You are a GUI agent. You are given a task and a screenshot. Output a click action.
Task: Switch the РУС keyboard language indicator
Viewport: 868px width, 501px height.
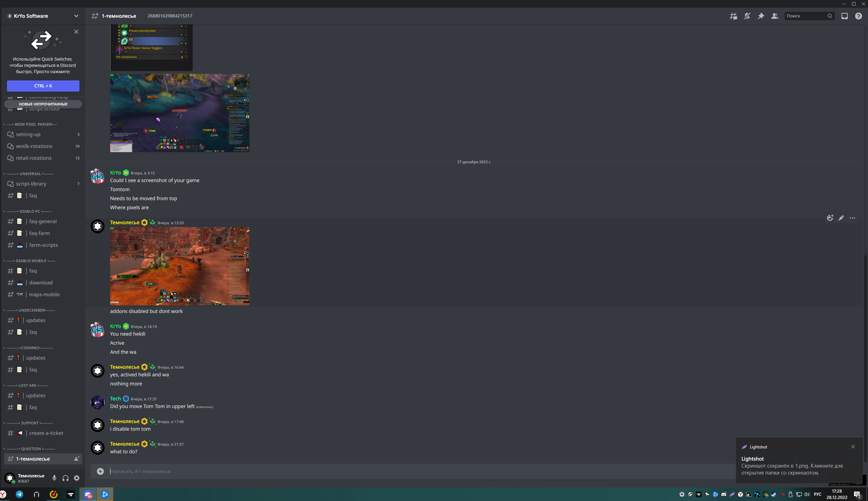click(x=817, y=494)
